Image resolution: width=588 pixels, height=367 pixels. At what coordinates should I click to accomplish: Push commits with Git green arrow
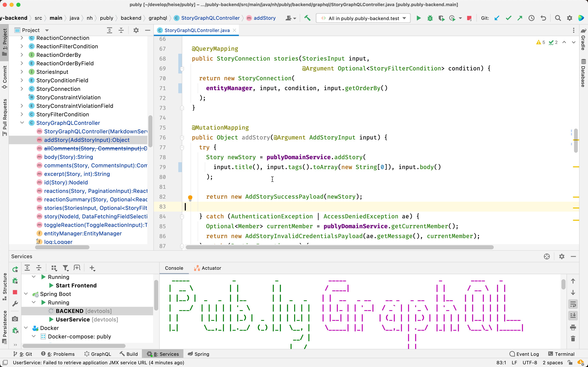pos(520,18)
